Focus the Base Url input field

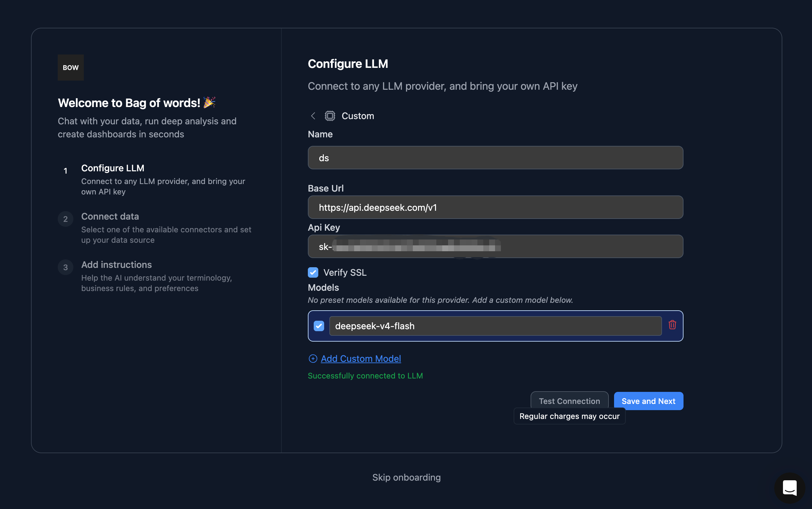pyautogui.click(x=495, y=208)
